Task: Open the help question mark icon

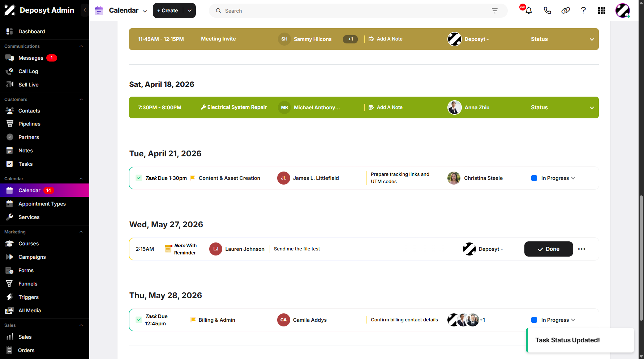Action: point(583,10)
